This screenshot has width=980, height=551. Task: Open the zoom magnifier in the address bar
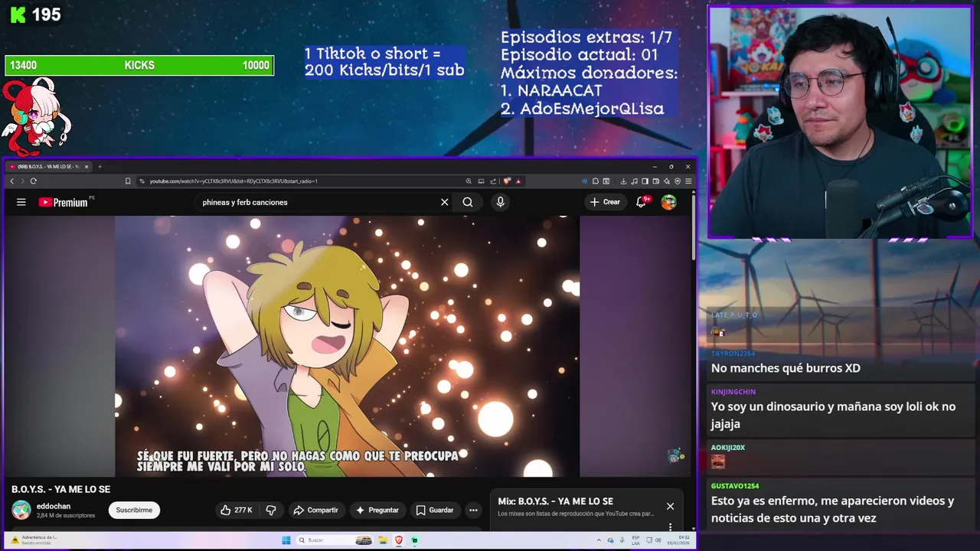[x=469, y=181]
